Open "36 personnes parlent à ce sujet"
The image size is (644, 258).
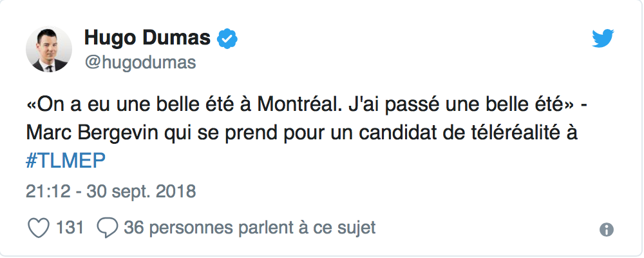click(249, 228)
